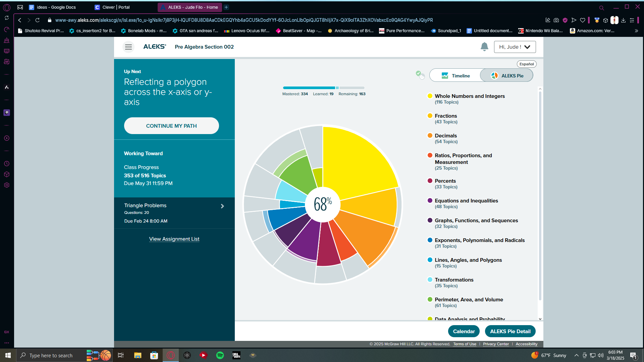The width and height of the screenshot is (644, 362).
Task: Click the pinboard edit icon in toolbar
Action: coord(548,20)
